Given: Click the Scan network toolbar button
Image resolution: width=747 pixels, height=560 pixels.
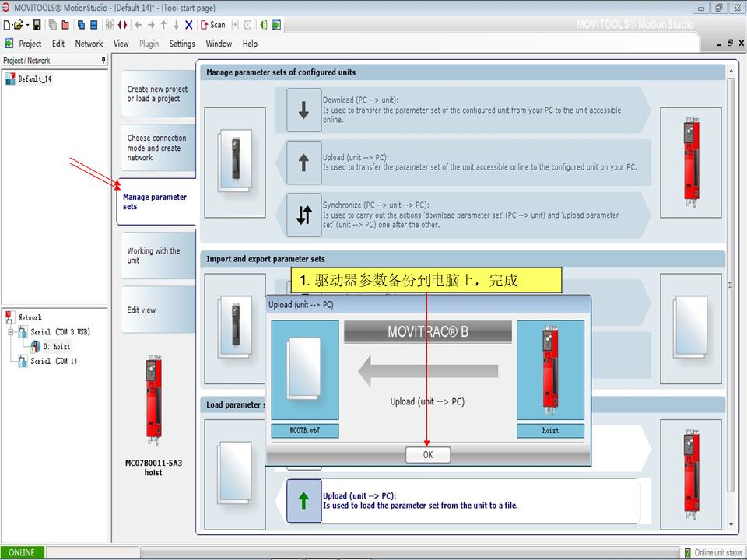Looking at the screenshot, I should [x=212, y=25].
